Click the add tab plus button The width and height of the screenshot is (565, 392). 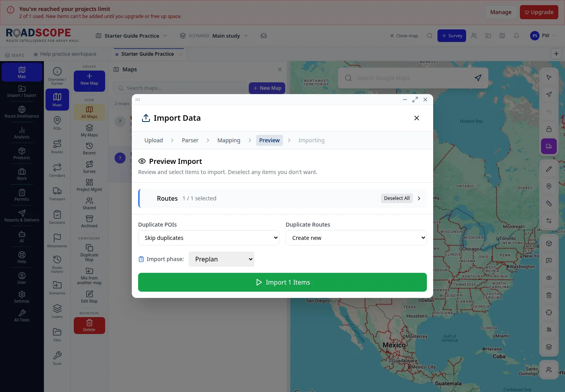point(556,54)
